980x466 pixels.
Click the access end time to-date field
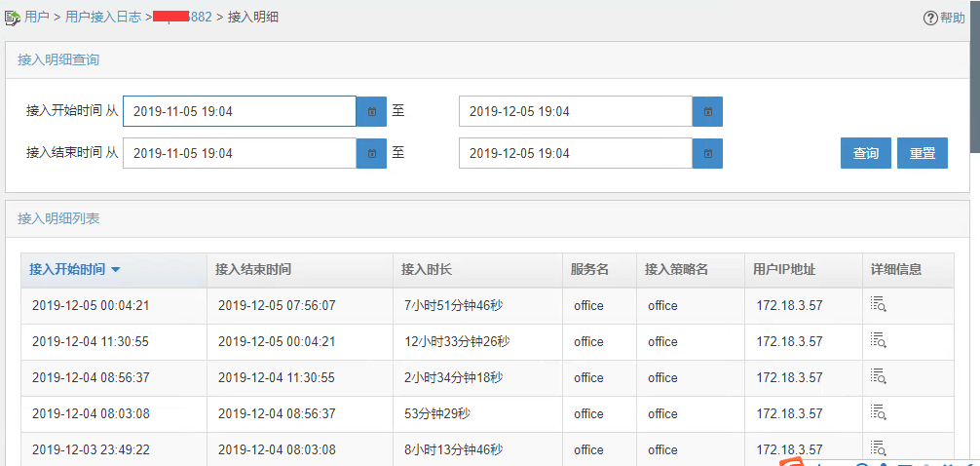(575, 153)
